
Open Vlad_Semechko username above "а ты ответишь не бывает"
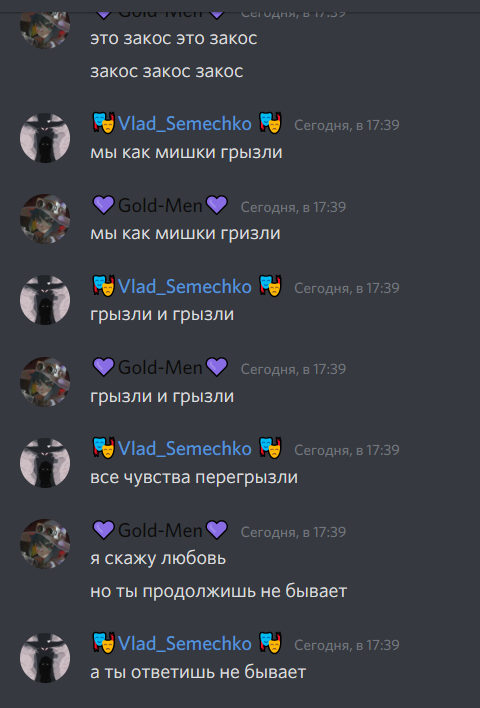click(184, 643)
